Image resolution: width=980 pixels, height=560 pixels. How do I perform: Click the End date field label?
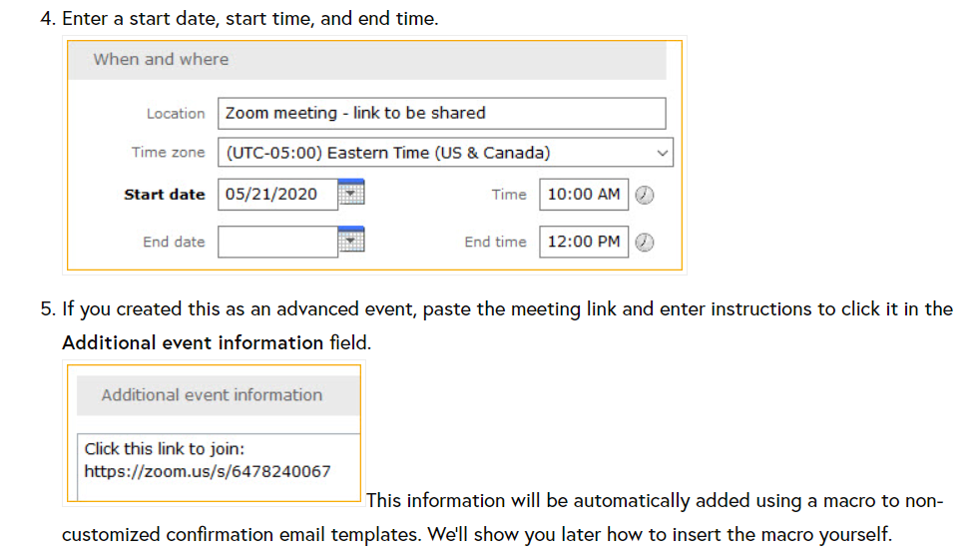tap(174, 242)
